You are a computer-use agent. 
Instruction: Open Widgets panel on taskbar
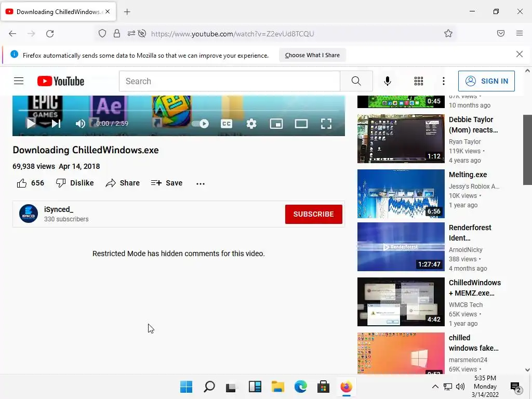point(255,387)
